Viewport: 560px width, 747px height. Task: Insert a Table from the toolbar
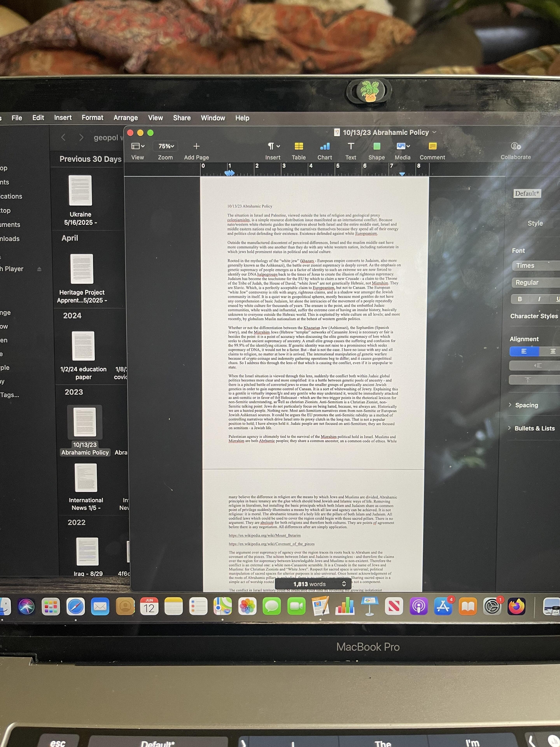click(x=299, y=146)
